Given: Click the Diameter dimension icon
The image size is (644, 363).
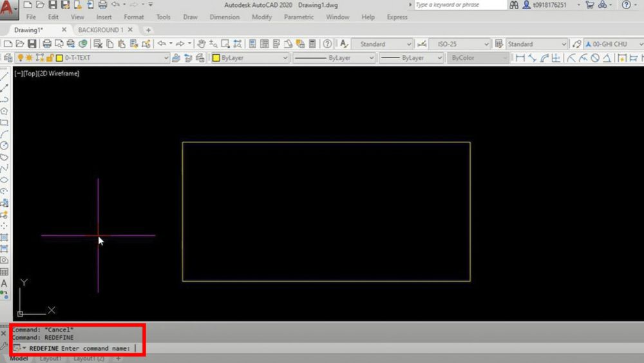Looking at the screenshot, I should point(595,58).
